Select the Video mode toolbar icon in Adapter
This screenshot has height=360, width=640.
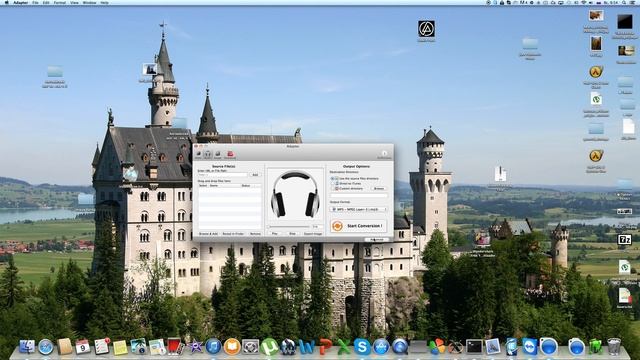pyautogui.click(x=198, y=155)
